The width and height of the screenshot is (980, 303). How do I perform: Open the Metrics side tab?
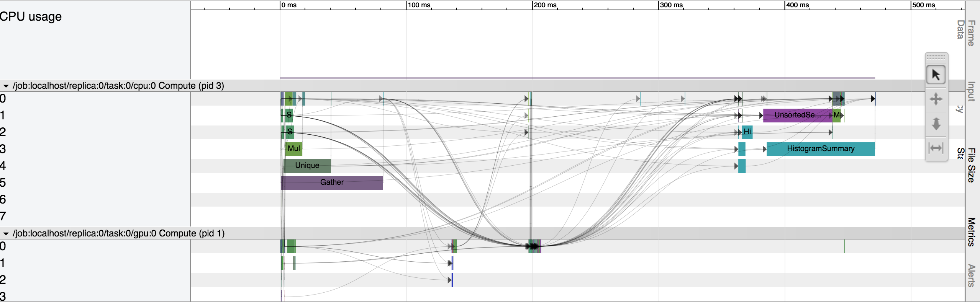[971, 232]
